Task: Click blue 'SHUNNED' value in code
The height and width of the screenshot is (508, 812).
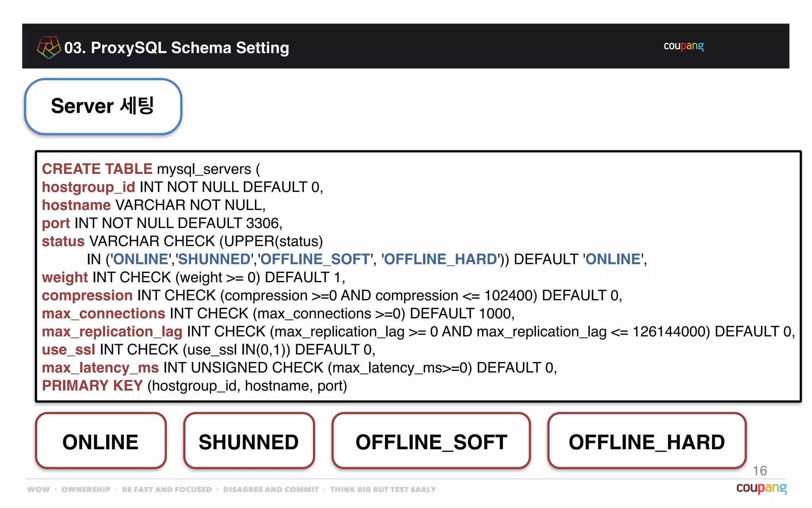Action: [214, 260]
